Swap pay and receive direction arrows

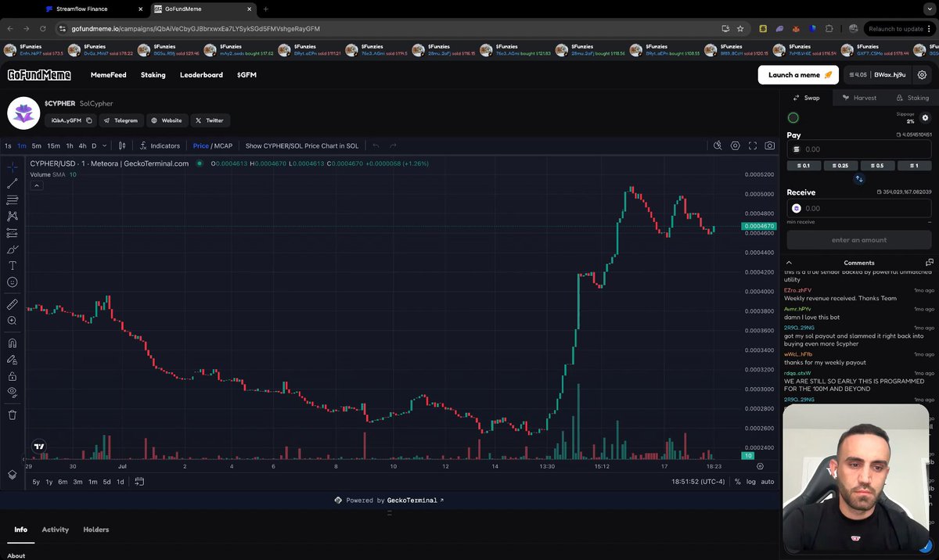(x=858, y=179)
